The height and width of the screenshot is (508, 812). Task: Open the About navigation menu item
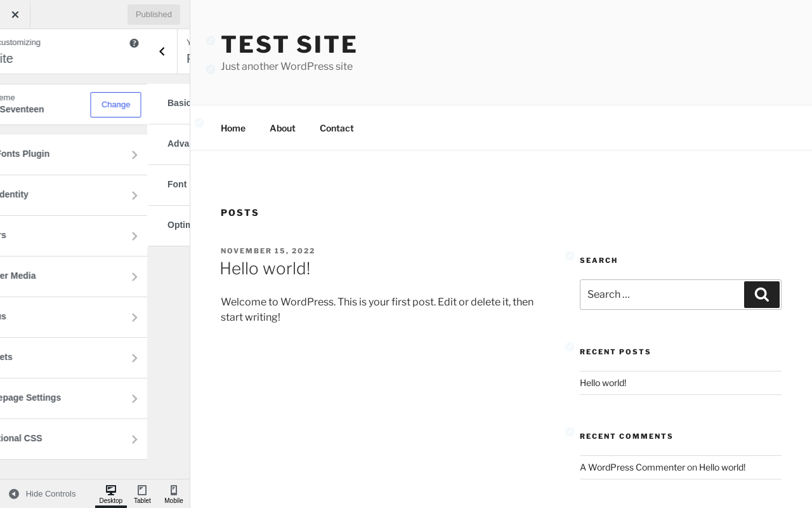tap(282, 128)
